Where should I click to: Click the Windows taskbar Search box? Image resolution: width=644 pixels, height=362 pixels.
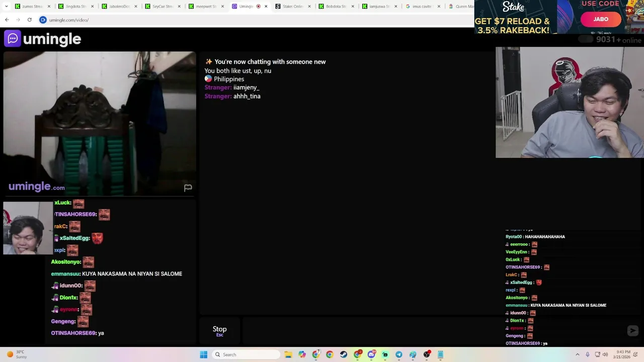(x=246, y=354)
